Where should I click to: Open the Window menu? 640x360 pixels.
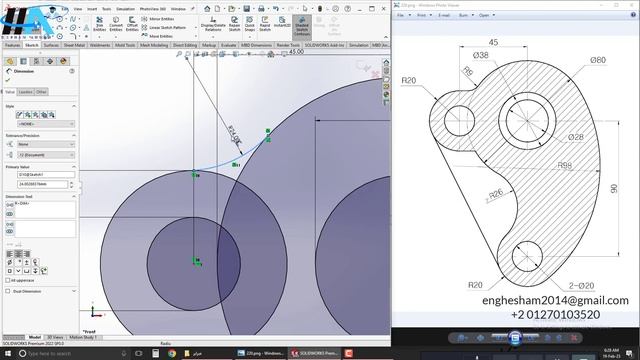click(178, 9)
